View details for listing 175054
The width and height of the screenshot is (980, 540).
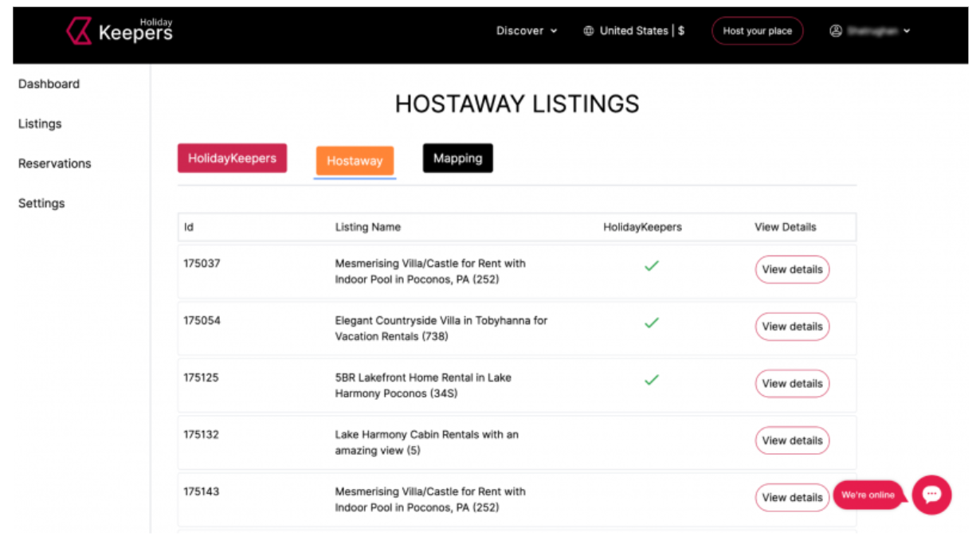pos(792,327)
